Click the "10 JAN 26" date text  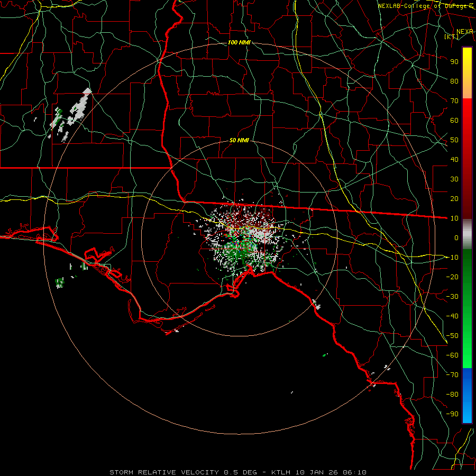tap(317, 472)
